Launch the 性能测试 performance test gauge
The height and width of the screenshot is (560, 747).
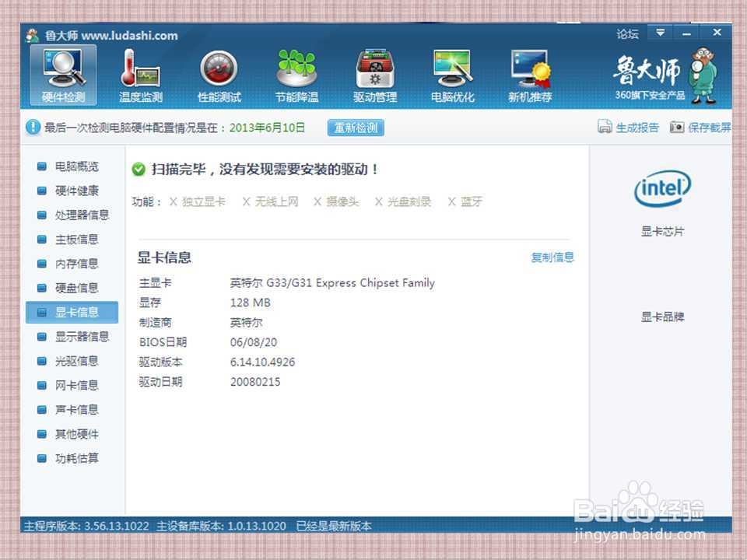tap(219, 75)
